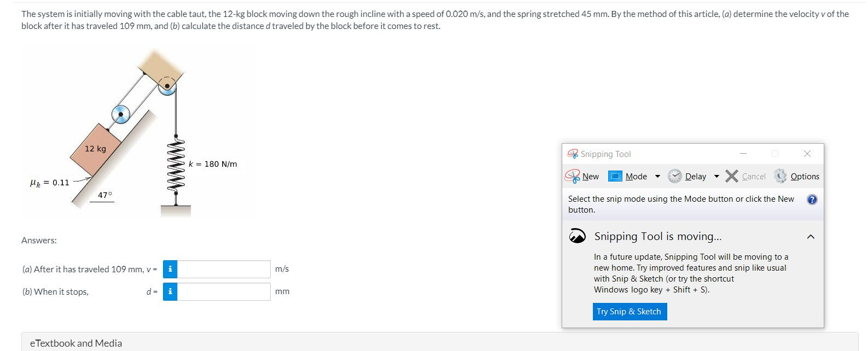Click the Snipping Tool app icon in title bar
This screenshot has width=868, height=351.
pos(573,154)
